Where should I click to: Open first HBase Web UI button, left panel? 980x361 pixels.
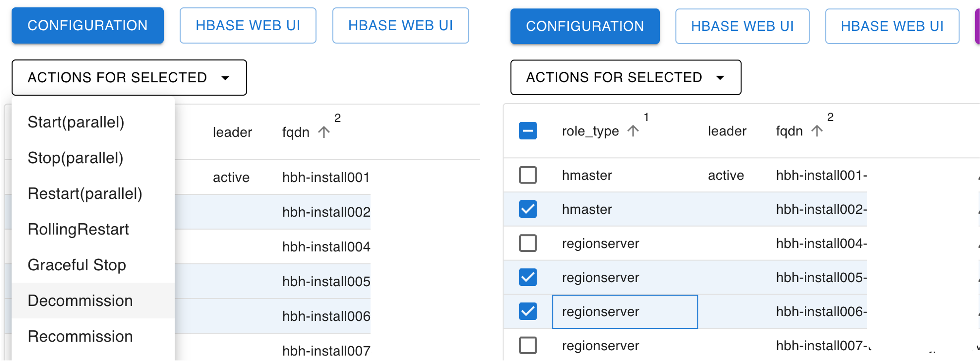248,25
